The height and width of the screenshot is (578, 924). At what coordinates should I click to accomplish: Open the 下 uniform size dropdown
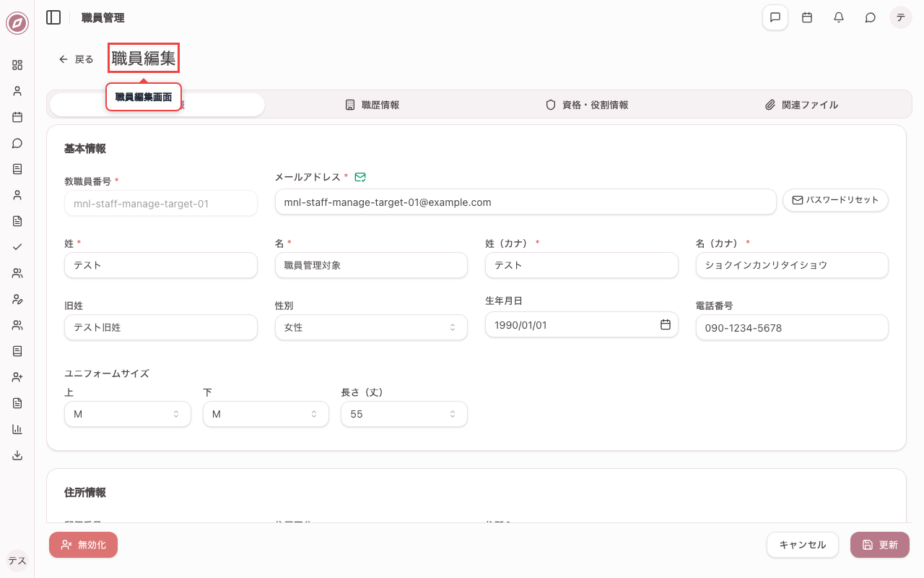[266, 414]
